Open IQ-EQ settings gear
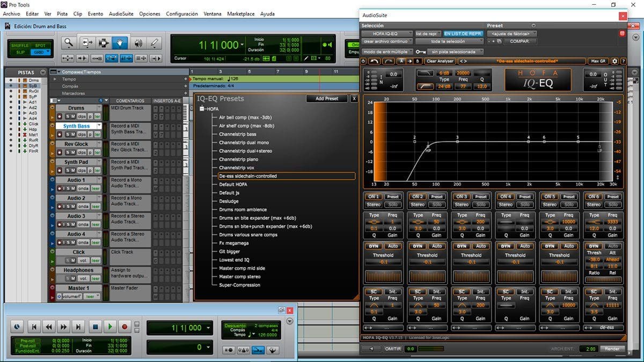This screenshot has width=644, height=362. coord(614,61)
